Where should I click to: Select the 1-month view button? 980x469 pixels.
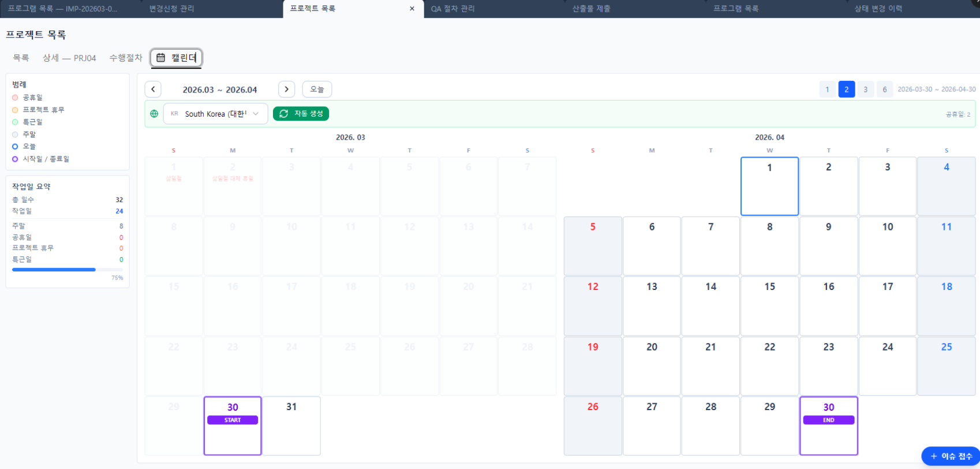(827, 90)
